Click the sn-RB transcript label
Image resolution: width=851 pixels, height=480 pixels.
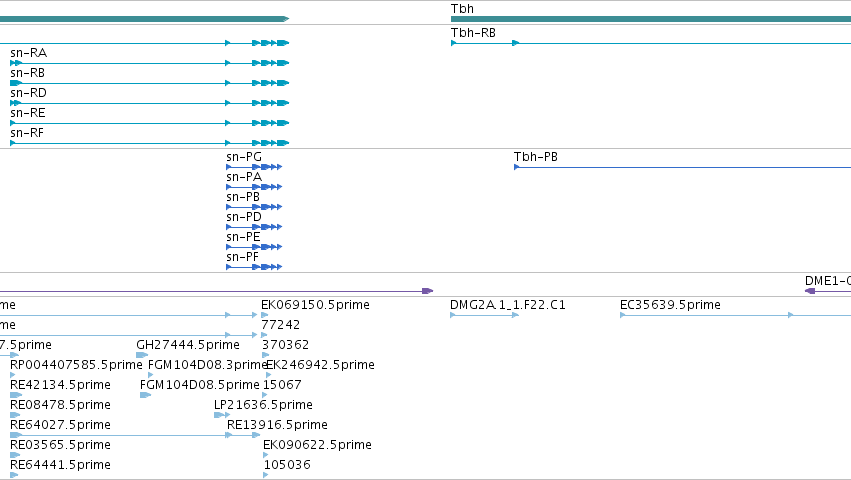pyautogui.click(x=27, y=73)
